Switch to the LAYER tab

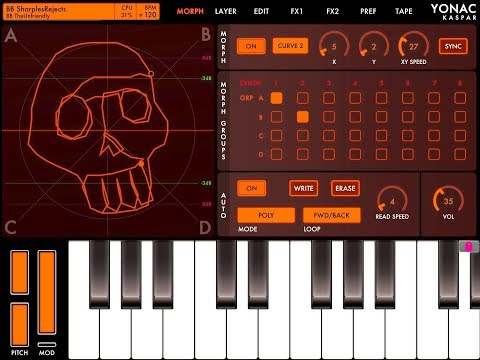pos(226,11)
